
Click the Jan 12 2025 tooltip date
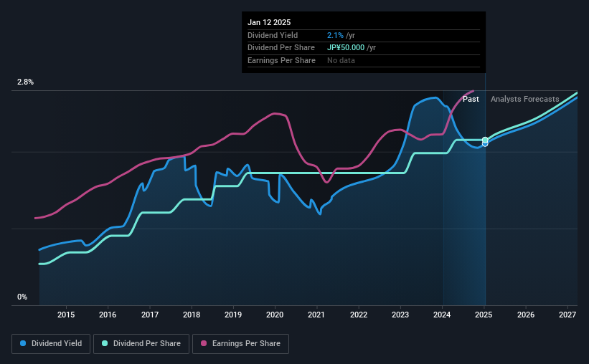[269, 22]
